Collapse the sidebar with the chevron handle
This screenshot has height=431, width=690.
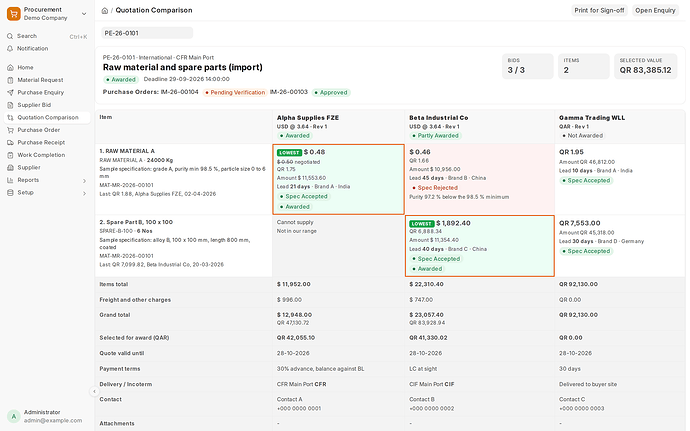pyautogui.click(x=94, y=391)
